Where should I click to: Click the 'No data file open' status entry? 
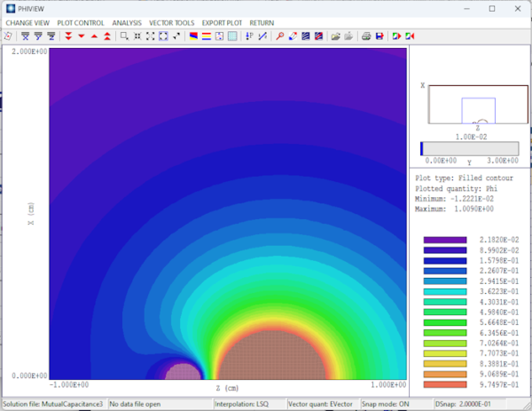pos(135,404)
